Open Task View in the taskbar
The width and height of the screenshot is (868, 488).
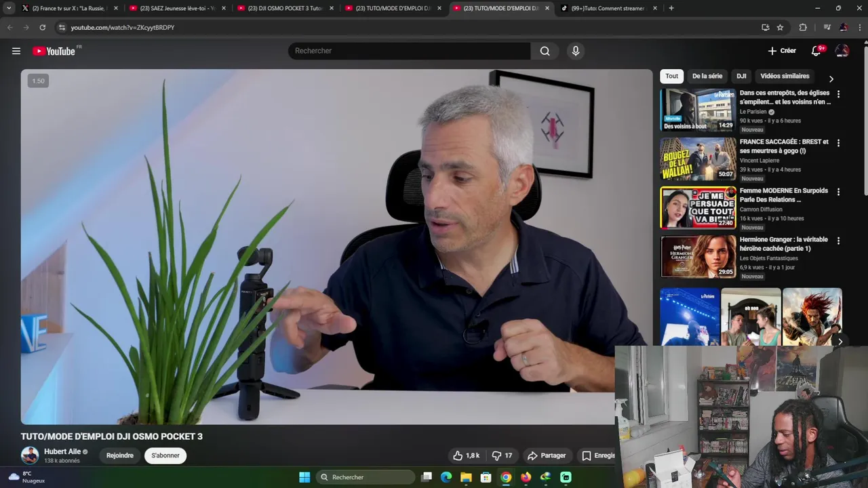pos(427,477)
